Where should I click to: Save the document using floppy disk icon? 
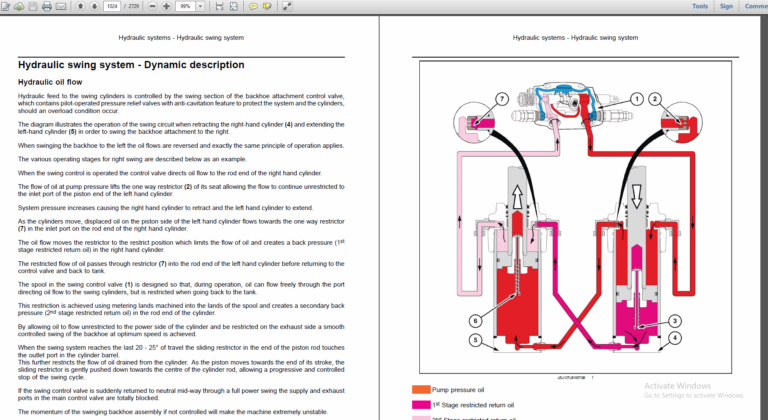(32, 6)
